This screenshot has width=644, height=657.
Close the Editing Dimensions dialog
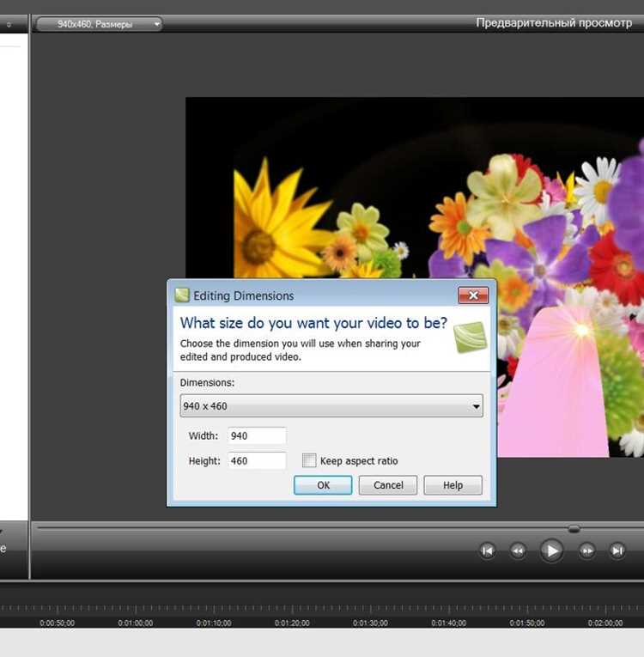[473, 295]
